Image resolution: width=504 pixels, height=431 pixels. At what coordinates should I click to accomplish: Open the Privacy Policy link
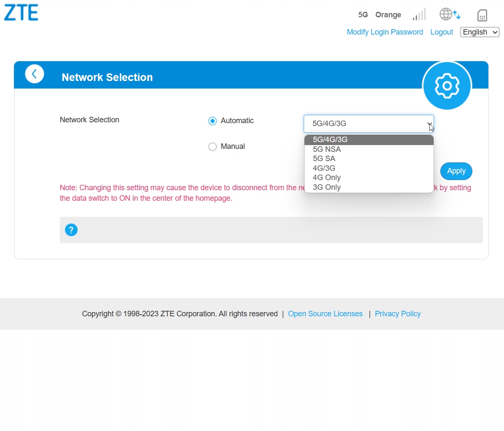(x=398, y=314)
